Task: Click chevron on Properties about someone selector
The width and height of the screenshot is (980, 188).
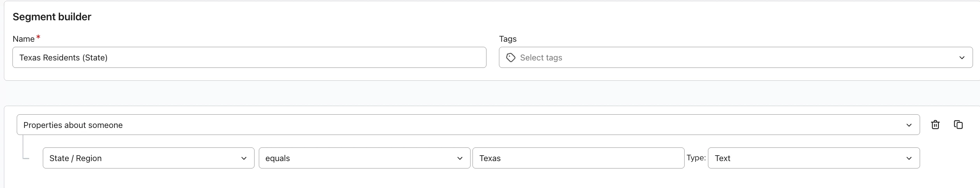Action: (909, 125)
